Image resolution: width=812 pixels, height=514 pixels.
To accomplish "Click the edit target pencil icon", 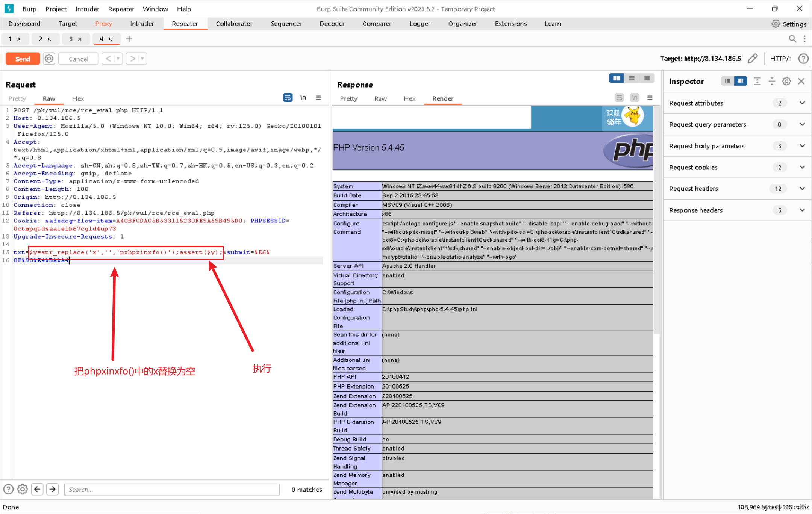I will point(753,59).
